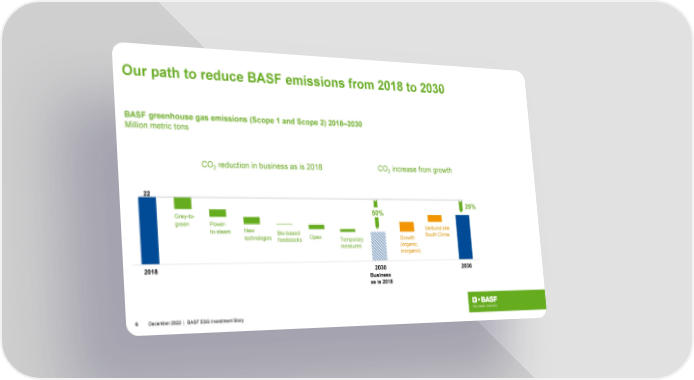Image resolution: width=694 pixels, height=380 pixels.
Task: Click the '22' value above the 2018 bar
Action: (147, 193)
